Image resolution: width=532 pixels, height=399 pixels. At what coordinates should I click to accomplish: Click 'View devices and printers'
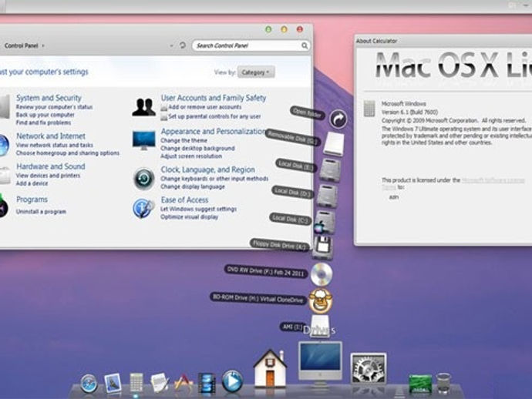(48, 176)
